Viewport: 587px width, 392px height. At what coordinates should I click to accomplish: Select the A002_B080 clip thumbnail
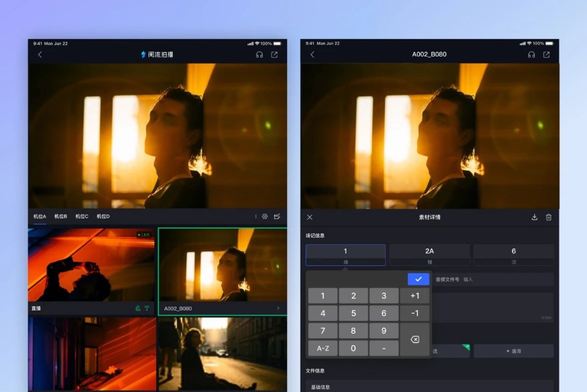pos(223,265)
